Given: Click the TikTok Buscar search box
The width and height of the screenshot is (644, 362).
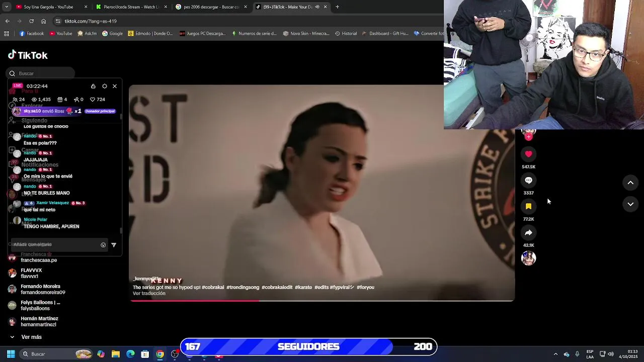Looking at the screenshot, I should 41,73.
